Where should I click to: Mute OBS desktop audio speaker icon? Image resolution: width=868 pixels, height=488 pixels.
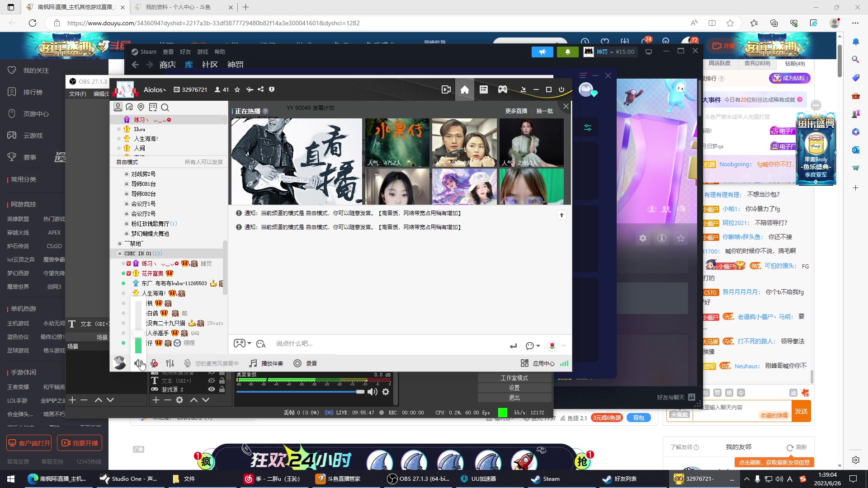pyautogui.click(x=372, y=392)
